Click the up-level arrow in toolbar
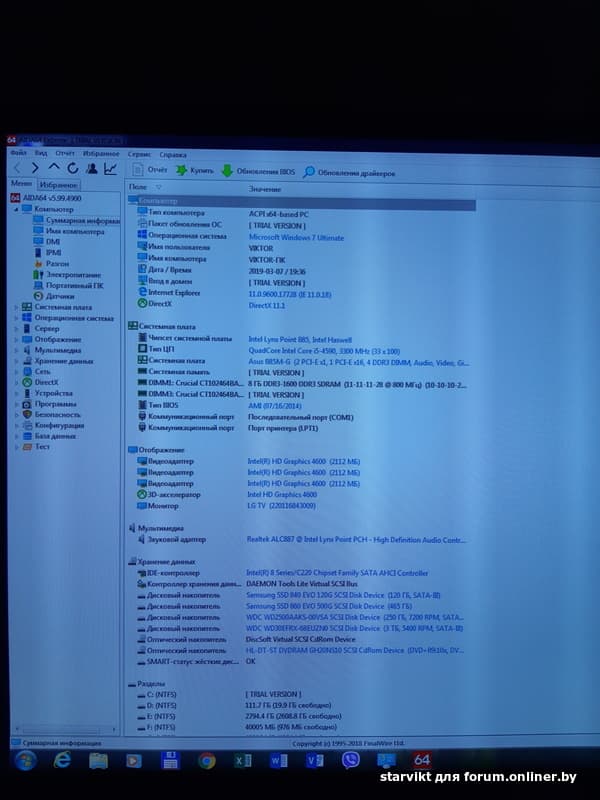Viewport: 600px width, 800px height. coord(54,168)
